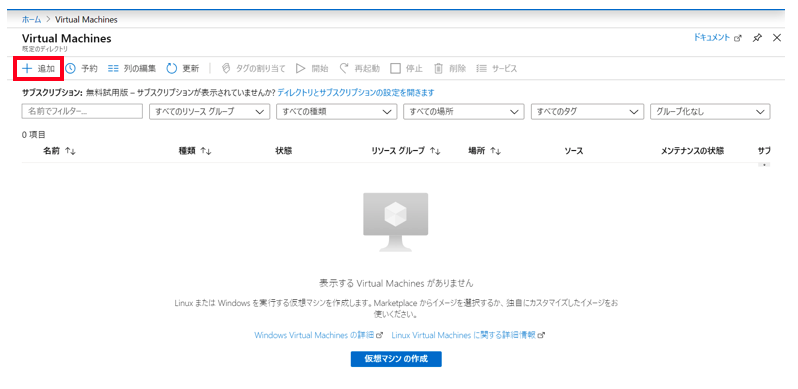Click the 開始 (Start) play button

pos(312,69)
